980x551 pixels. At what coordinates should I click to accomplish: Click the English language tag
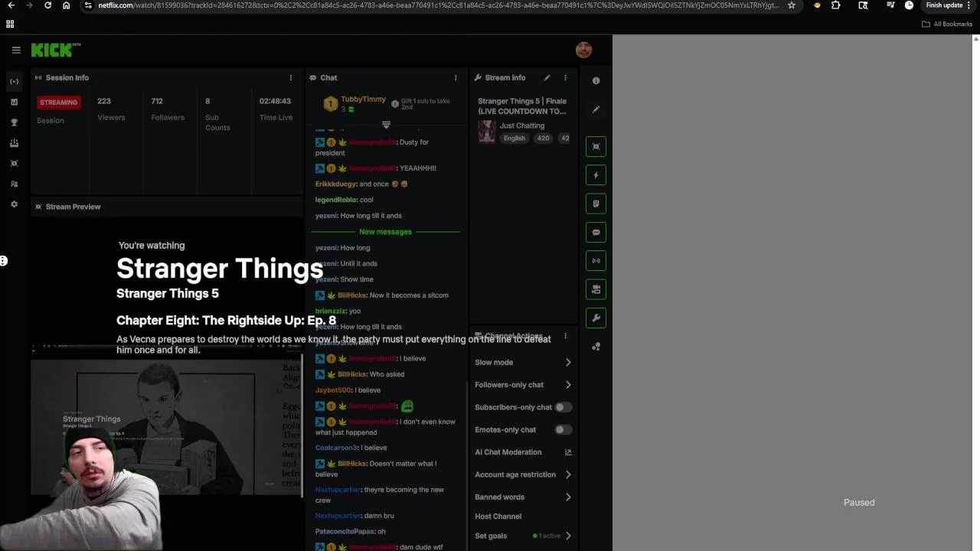click(x=514, y=139)
